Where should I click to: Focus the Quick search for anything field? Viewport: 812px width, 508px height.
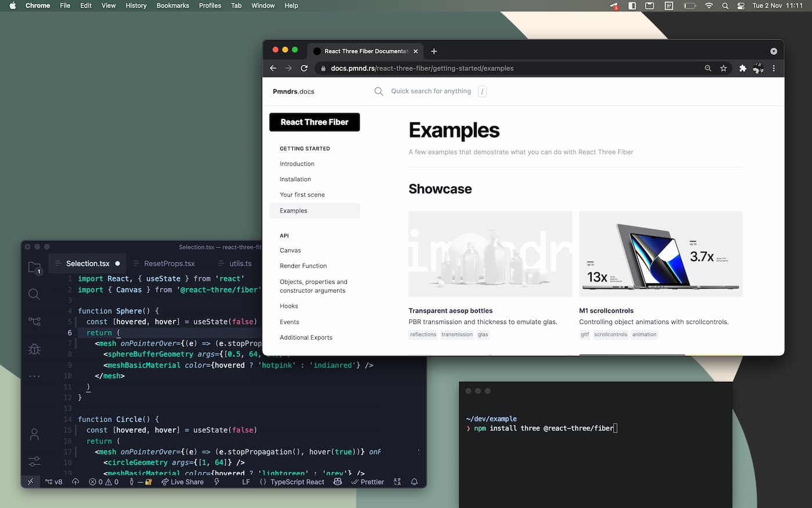[431, 91]
